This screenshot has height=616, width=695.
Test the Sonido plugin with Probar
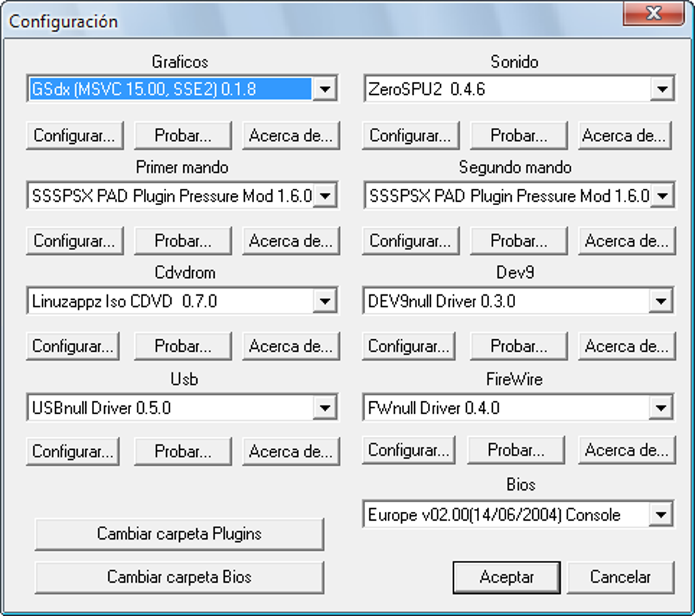coord(519,136)
